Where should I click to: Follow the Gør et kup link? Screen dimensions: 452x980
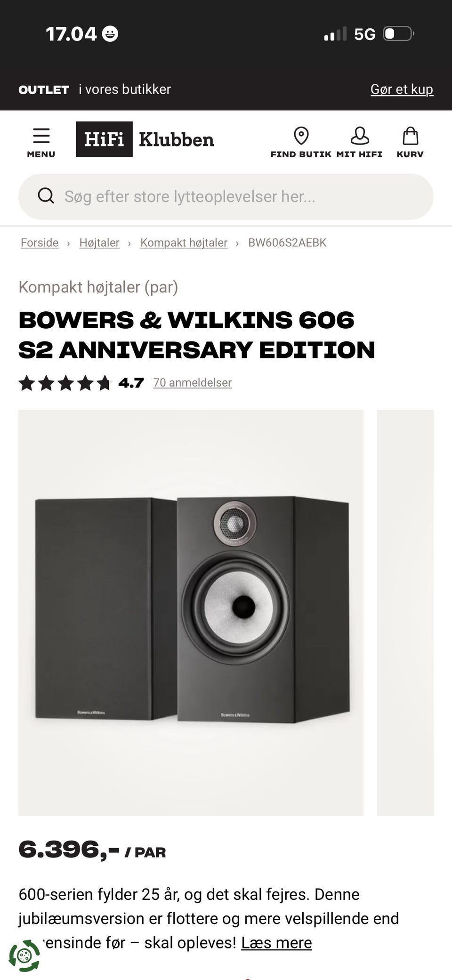pos(402,89)
